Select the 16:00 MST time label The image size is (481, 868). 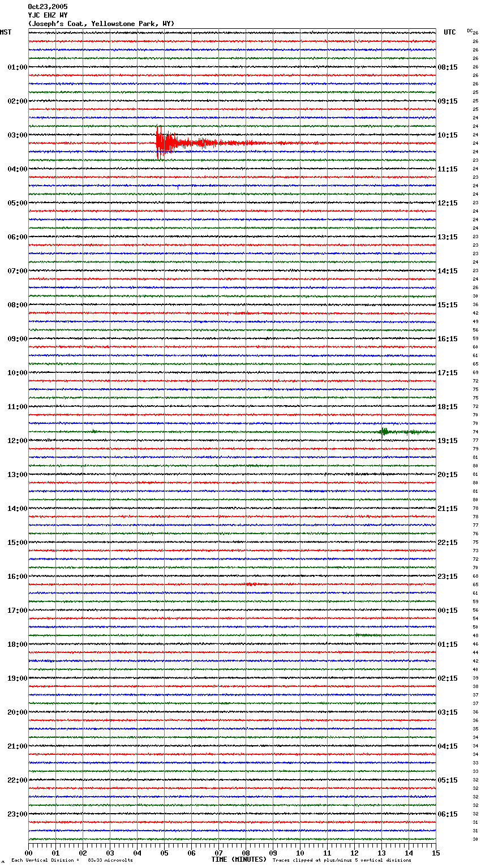coord(18,577)
